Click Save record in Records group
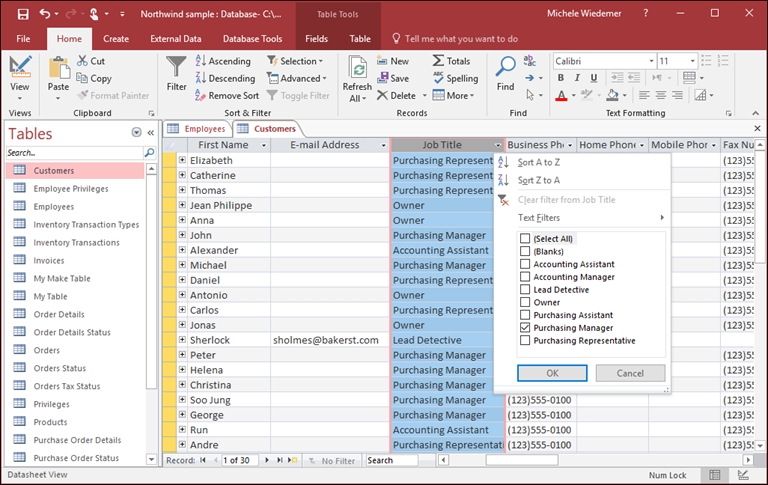Screen dimensions: 768x485 393,78
